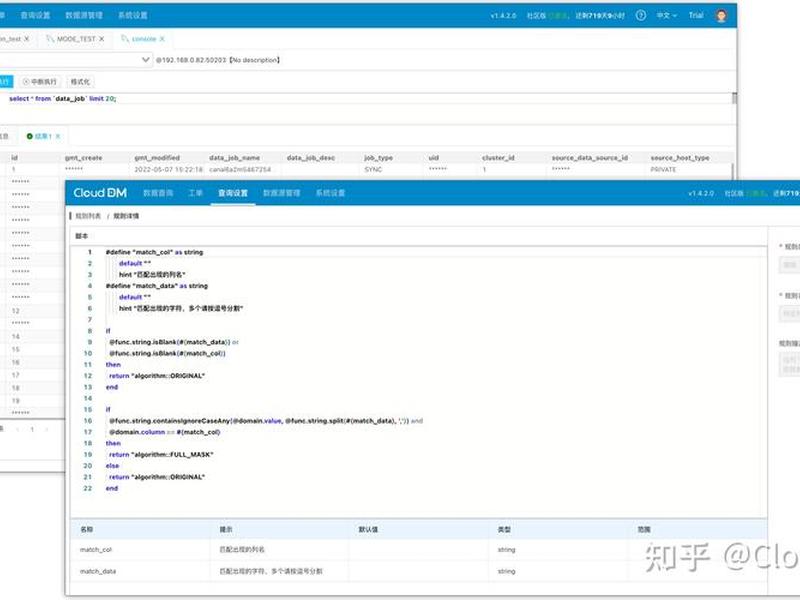This screenshot has height=600, width=800.
Task: Click the source_host_type column header
Action: 680,158
